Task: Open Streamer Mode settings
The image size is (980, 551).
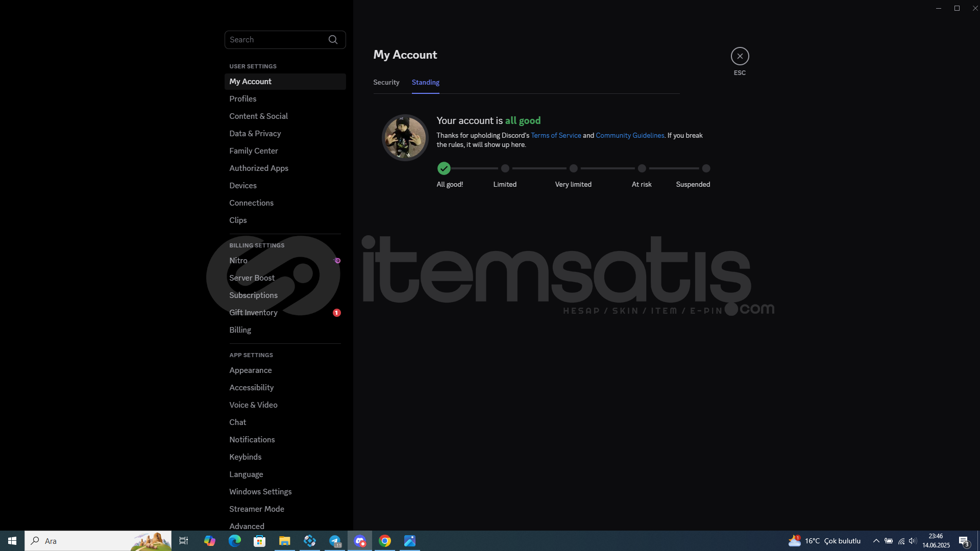Action: coord(285,509)
